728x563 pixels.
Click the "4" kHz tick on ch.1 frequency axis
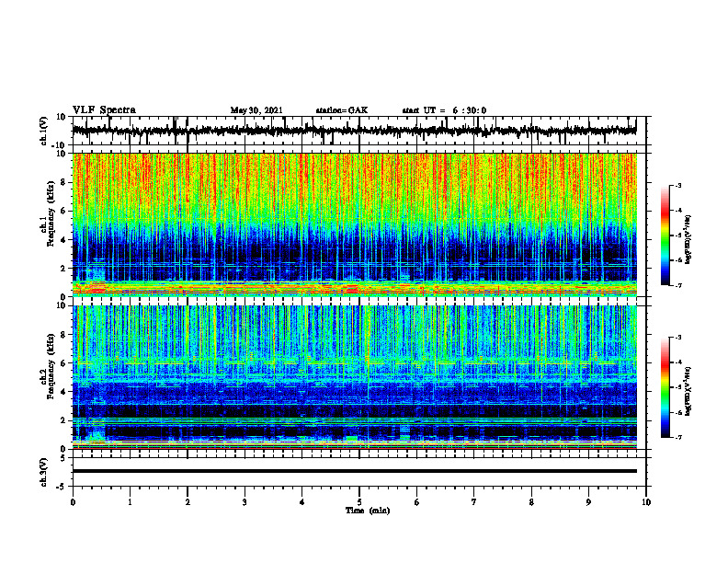(63, 240)
